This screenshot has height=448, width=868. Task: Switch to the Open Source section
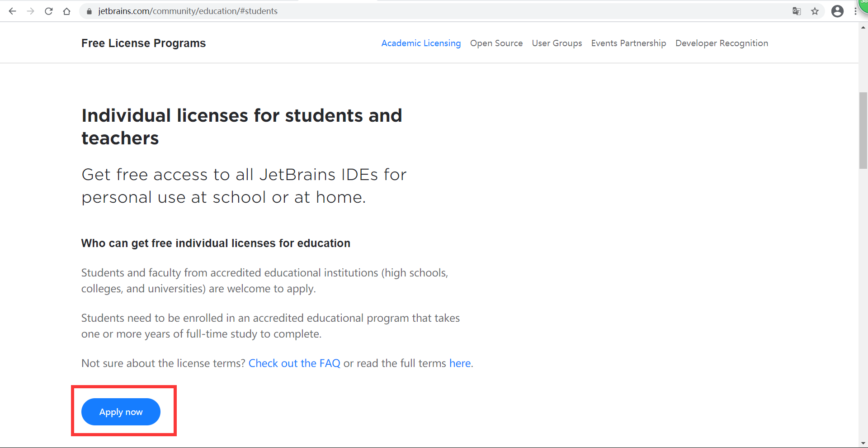pos(496,43)
